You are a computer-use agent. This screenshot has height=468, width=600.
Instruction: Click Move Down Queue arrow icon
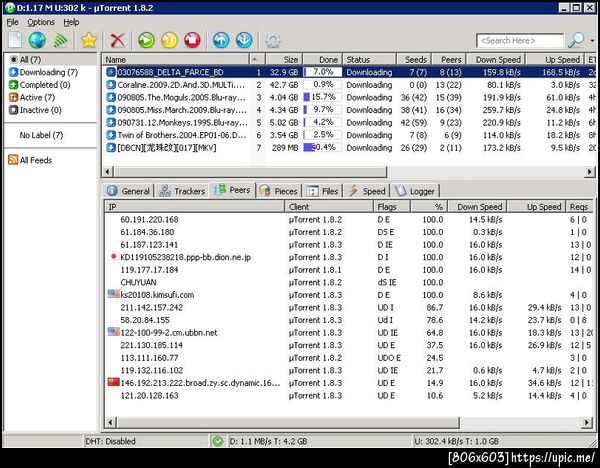tap(244, 40)
